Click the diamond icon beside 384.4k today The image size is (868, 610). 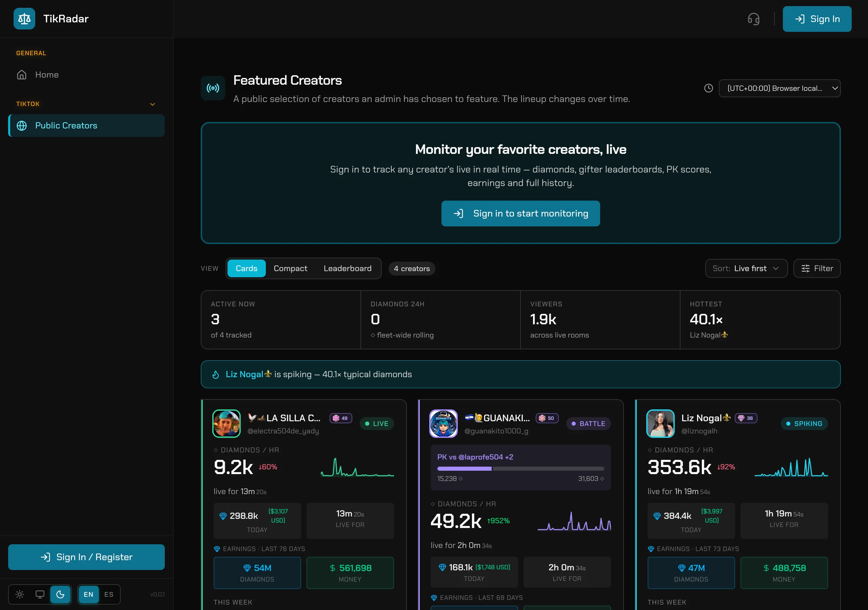657,516
